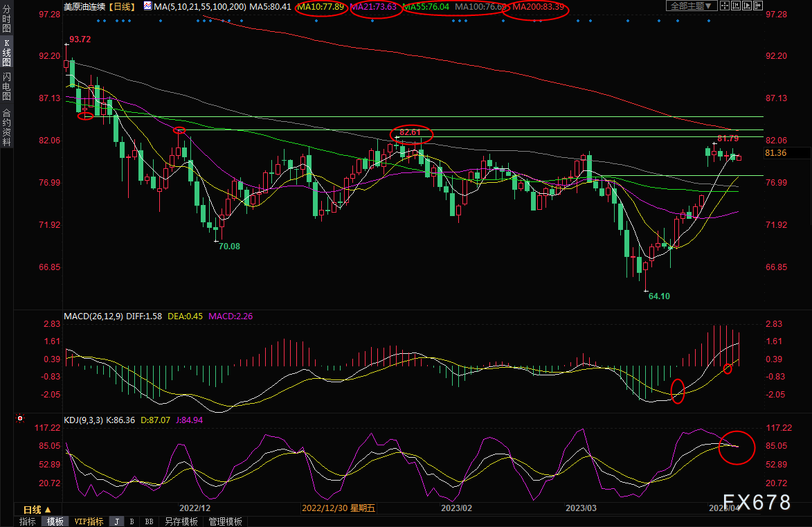Switch to 分时图 sidebar tab
The height and width of the screenshot is (527, 812).
pos(6,18)
